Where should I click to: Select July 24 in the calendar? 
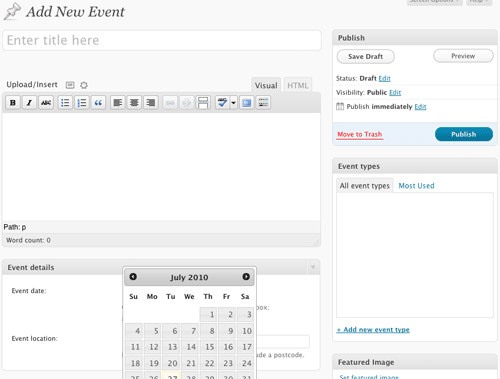tap(245, 363)
